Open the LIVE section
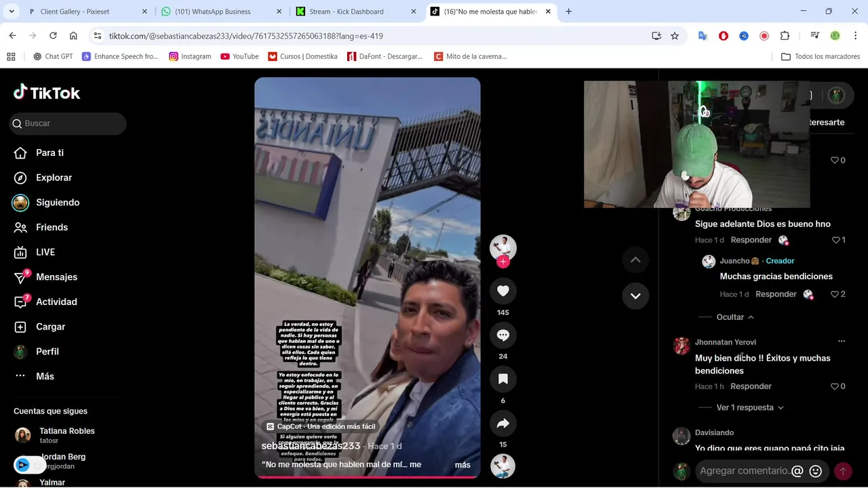This screenshot has height=488, width=868. pyautogui.click(x=35, y=252)
